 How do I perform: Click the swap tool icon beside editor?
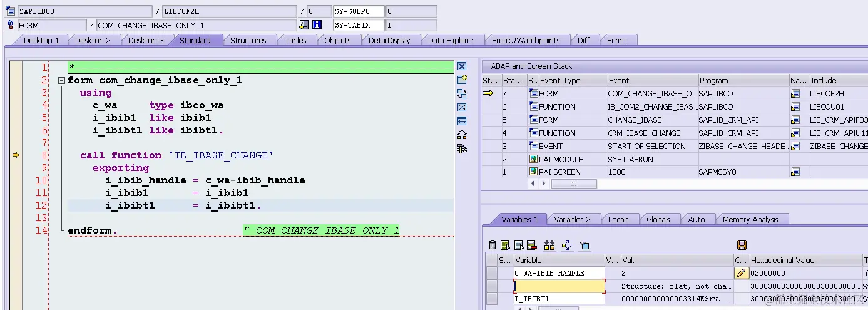tap(462, 93)
